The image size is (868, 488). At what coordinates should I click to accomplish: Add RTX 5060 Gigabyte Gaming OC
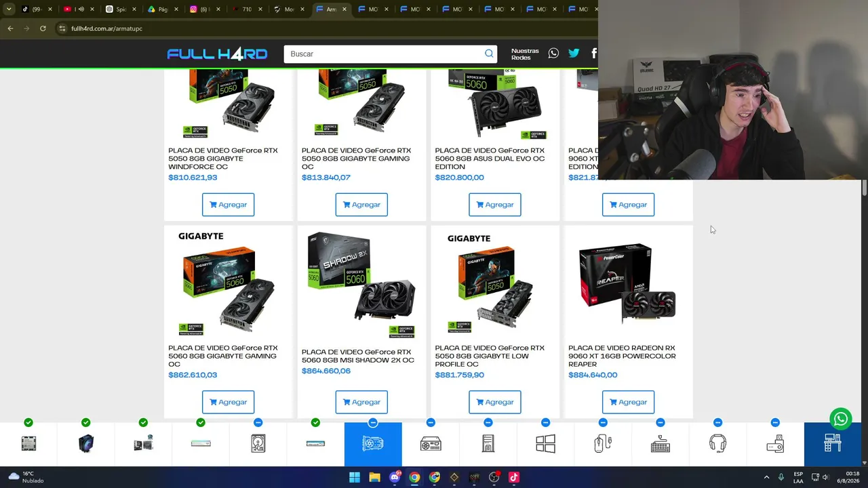pos(228,402)
